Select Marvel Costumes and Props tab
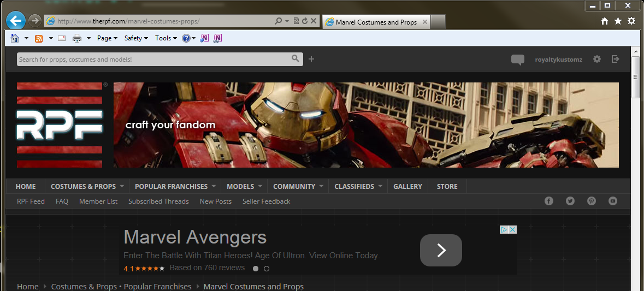 376,22
